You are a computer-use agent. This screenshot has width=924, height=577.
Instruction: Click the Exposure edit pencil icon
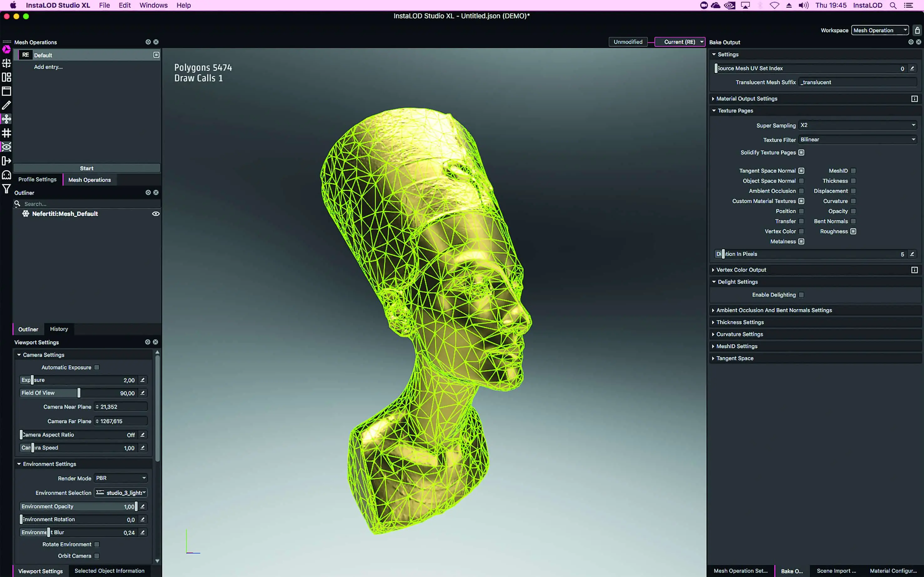(142, 380)
